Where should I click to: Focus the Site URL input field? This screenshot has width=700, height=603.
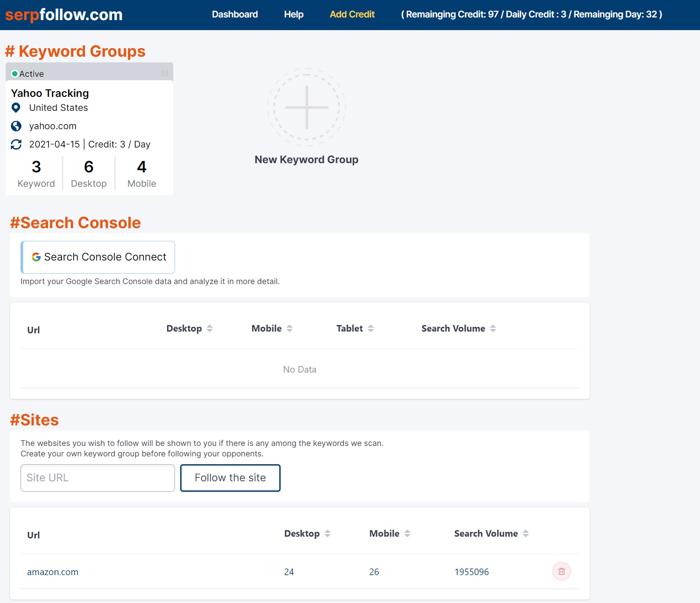pyautogui.click(x=98, y=478)
